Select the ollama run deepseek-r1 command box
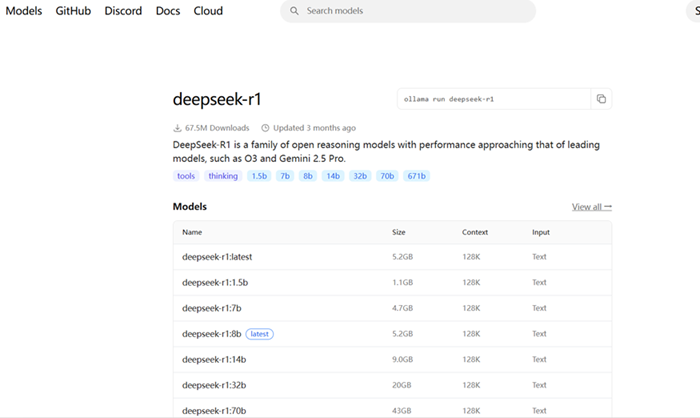Viewport: 700px width, 418px height. point(490,99)
